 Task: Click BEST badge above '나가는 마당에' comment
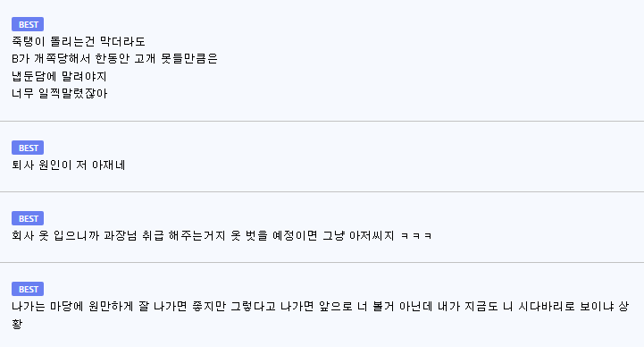28,289
